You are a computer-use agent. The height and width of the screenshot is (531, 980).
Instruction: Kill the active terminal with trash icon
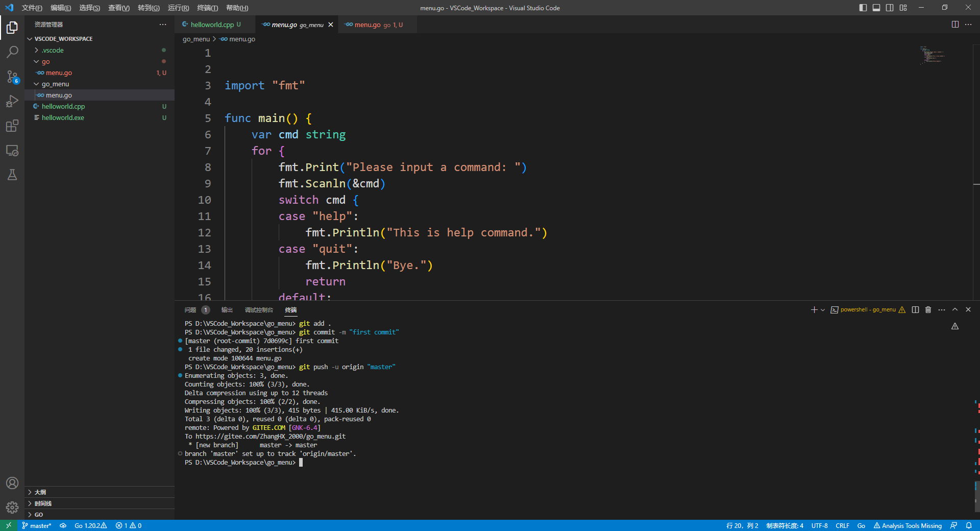point(927,309)
